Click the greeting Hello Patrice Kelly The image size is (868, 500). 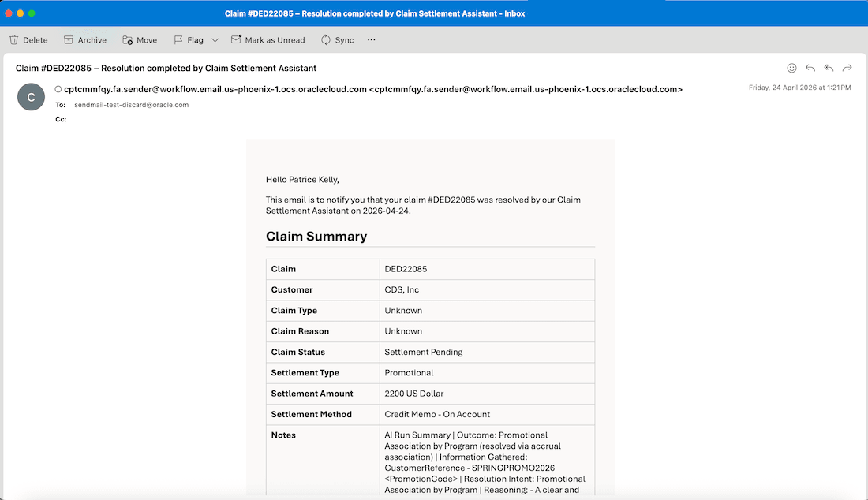(302, 179)
